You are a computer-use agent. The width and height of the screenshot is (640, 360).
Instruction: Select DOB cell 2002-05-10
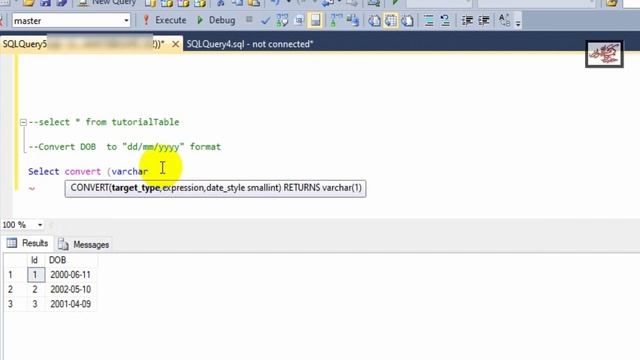pos(71,289)
